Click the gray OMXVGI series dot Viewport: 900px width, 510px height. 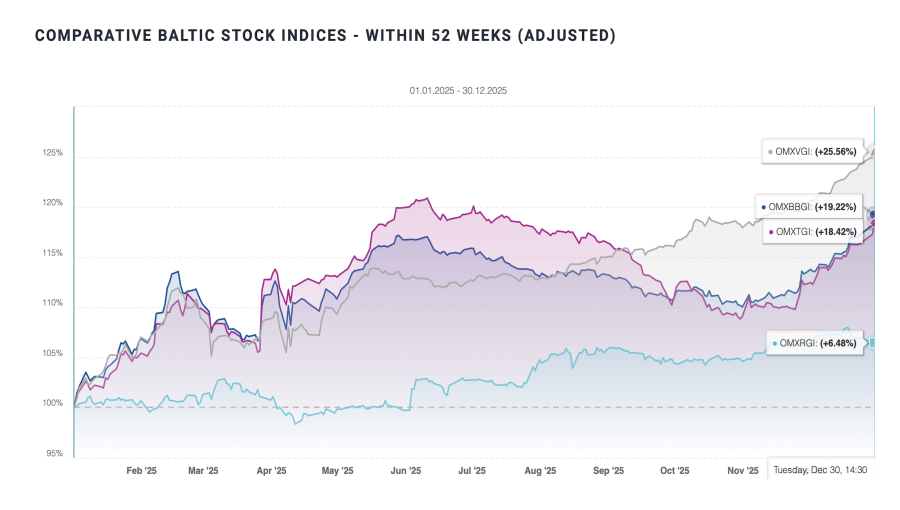(770, 152)
